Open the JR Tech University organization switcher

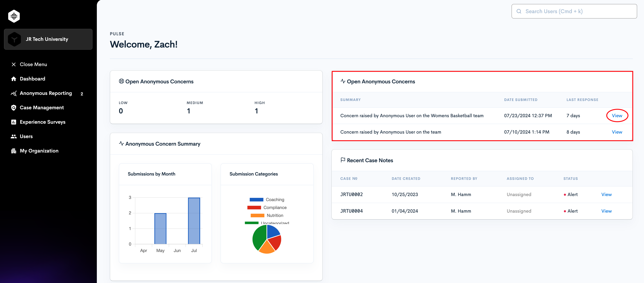point(48,39)
